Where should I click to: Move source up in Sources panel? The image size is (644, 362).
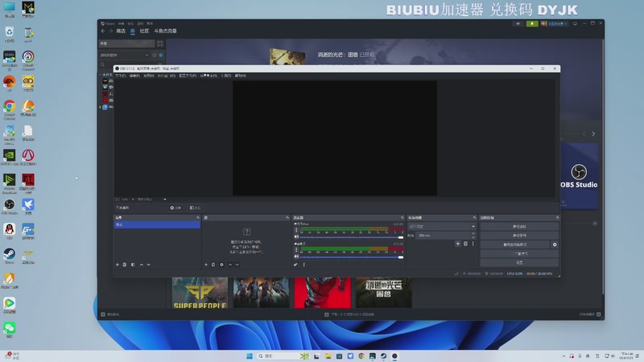(x=230, y=265)
